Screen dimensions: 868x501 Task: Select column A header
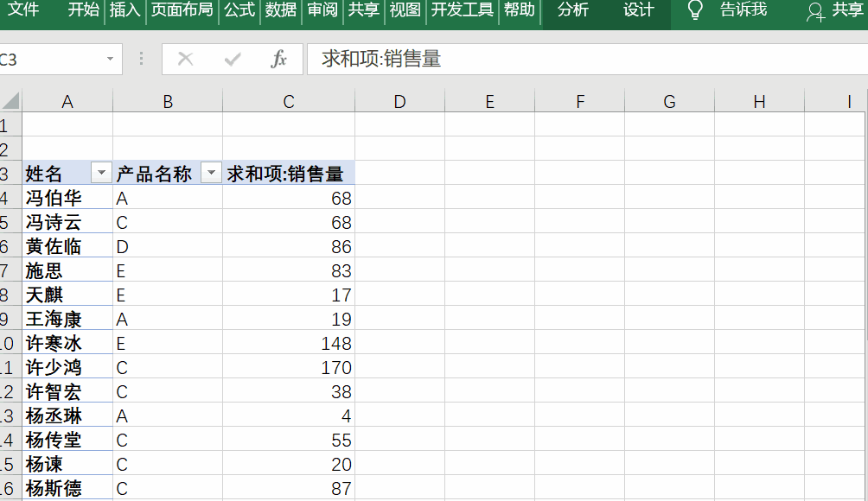[67, 101]
